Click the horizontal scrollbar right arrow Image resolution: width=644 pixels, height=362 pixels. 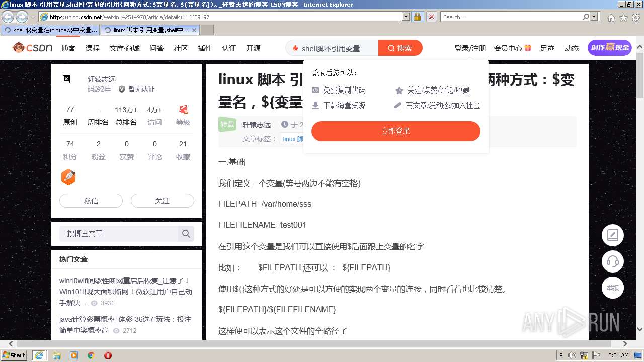coord(625,344)
